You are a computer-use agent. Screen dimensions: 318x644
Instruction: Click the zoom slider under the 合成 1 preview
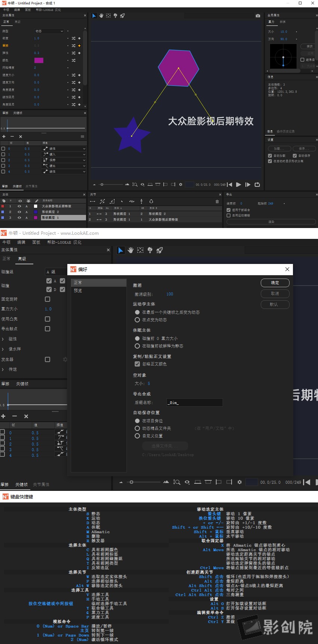[x=111, y=185]
